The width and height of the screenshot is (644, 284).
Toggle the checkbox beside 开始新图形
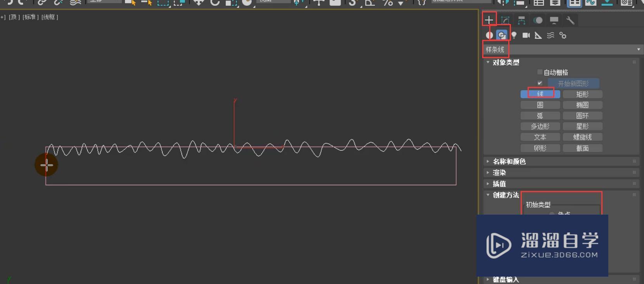(x=540, y=83)
